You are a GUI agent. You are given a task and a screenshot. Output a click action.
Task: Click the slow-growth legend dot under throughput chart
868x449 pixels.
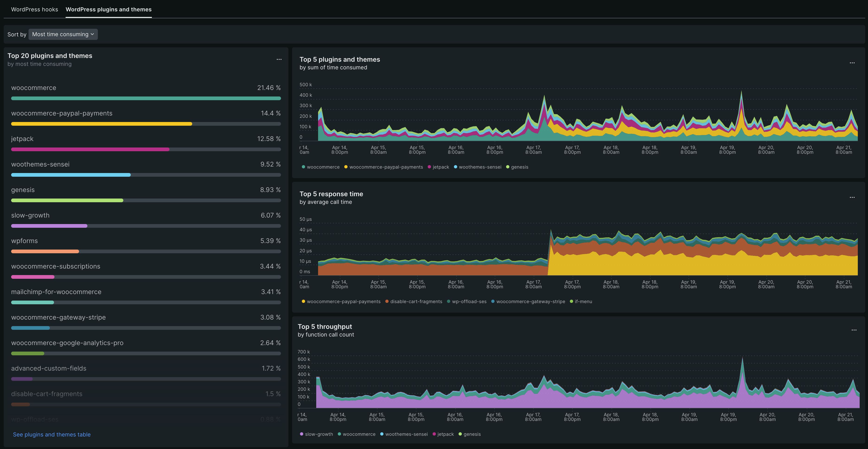tap(302, 434)
